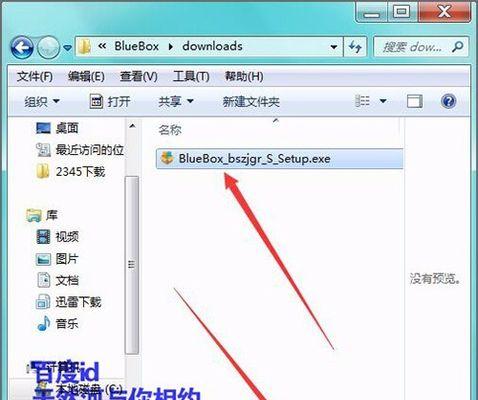Click the navigation pane scrollbar thumb

pos(132,265)
